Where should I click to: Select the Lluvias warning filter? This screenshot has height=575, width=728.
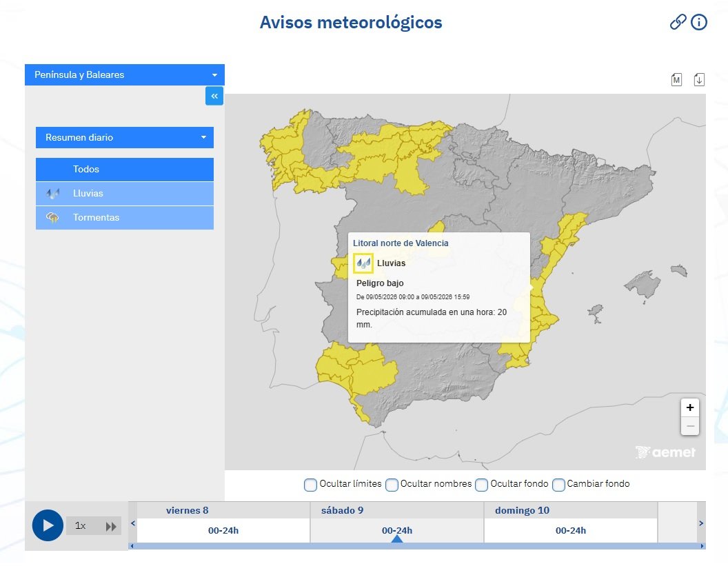click(x=124, y=194)
